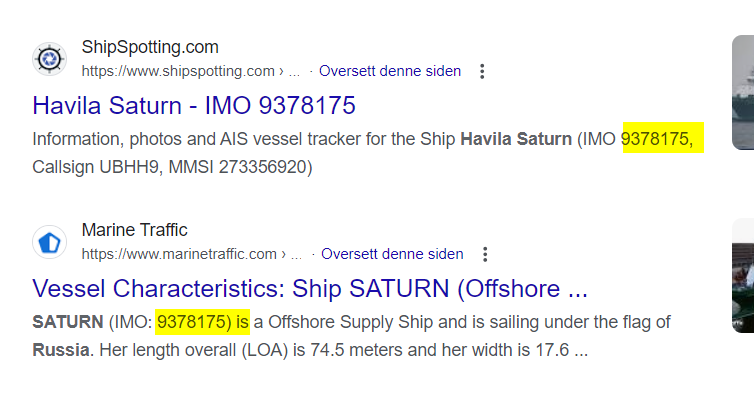Viewport: 754px width, 395px height.
Task: Click the ShipSpotting.com site name
Action: tap(150, 47)
